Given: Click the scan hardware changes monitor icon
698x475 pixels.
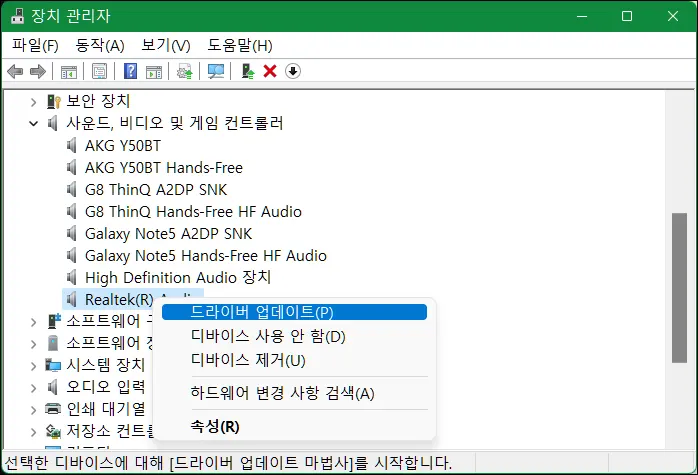Looking at the screenshot, I should coord(216,71).
